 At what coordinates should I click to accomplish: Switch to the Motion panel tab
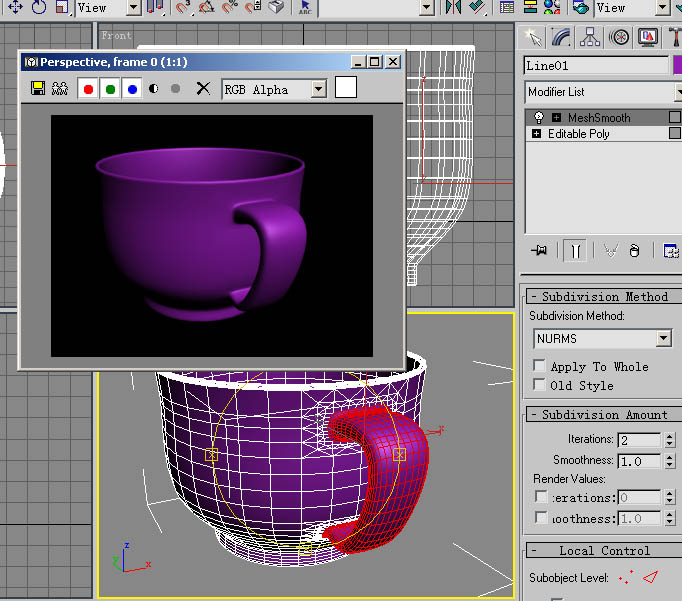619,37
